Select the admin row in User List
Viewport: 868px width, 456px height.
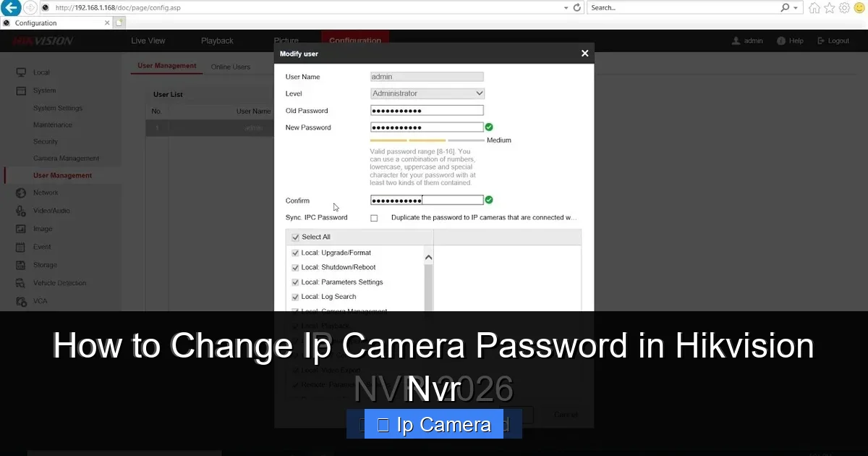tap(210, 128)
